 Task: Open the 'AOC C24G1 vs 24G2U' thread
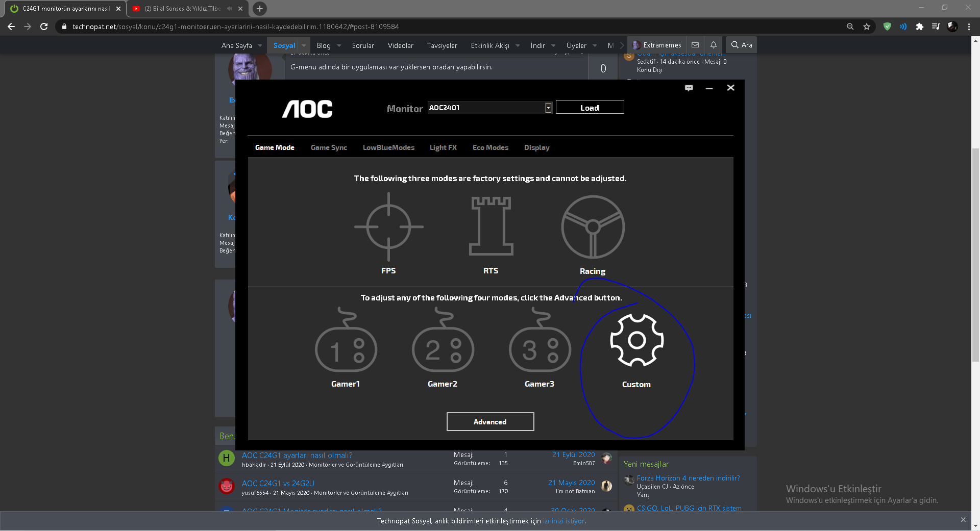point(278,484)
